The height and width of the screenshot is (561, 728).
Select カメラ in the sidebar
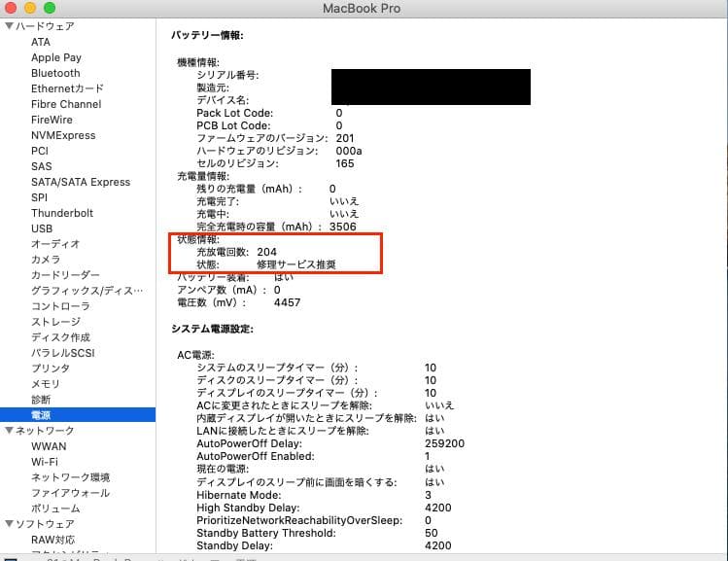tap(46, 260)
